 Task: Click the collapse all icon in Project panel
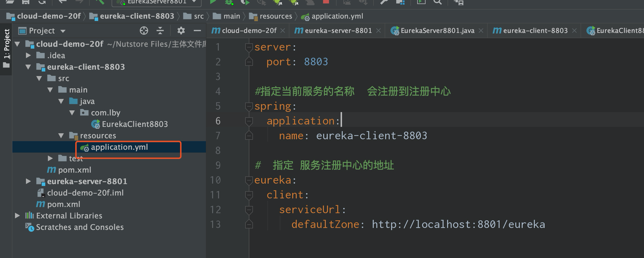coord(160,31)
